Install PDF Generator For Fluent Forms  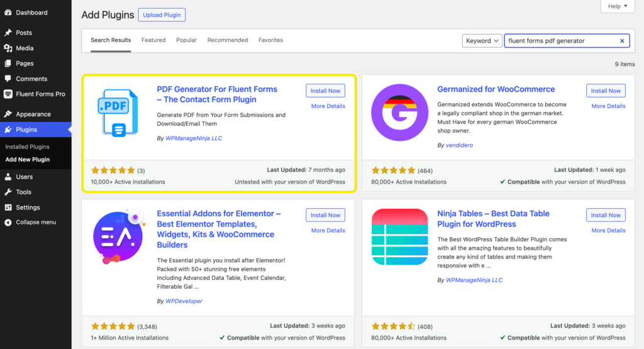(x=325, y=91)
